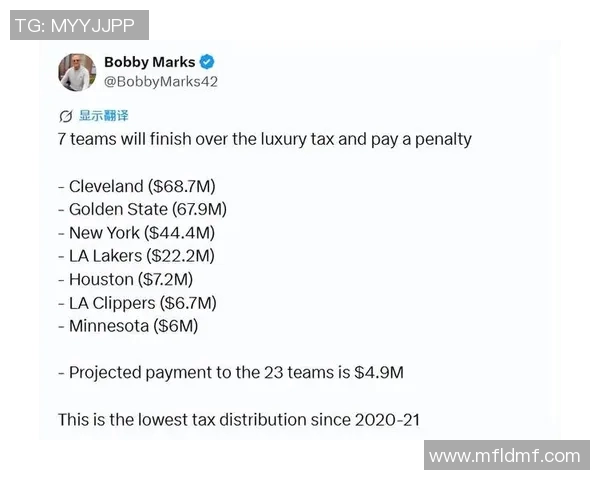Click the Bobby Marks display name
Viewport: 600px width, 480px height.
[149, 62]
